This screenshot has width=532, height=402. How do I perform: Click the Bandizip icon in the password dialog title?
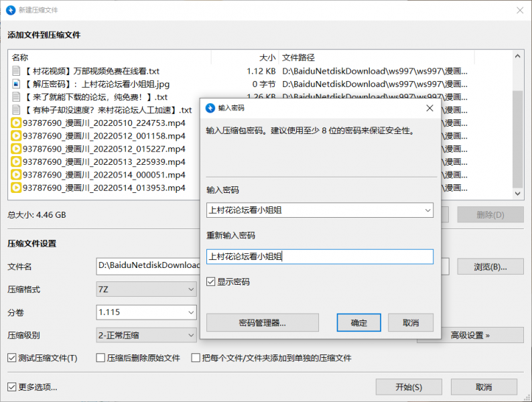pyautogui.click(x=210, y=108)
